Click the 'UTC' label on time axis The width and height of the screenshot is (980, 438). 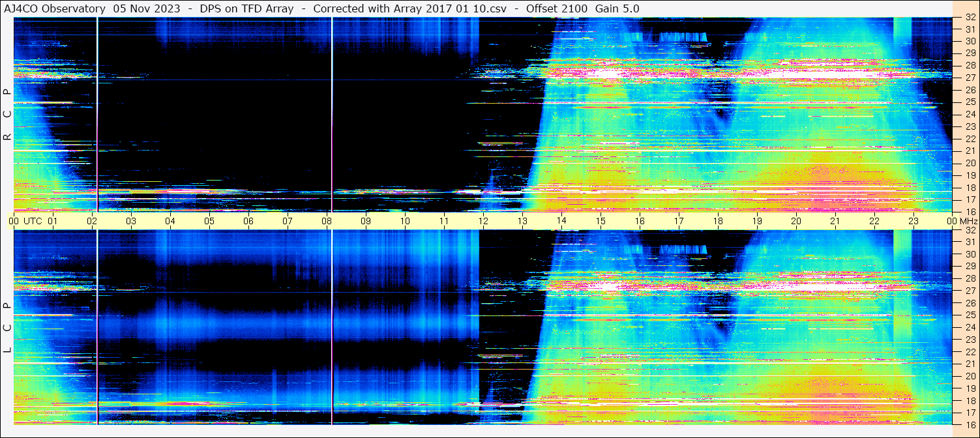click(x=33, y=221)
